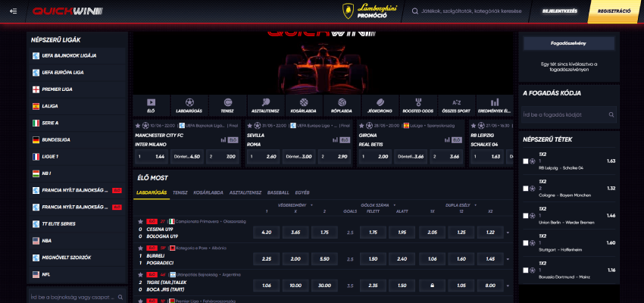Bet 2.90 on Roma win
This screenshot has height=303, width=644.
tap(335, 157)
